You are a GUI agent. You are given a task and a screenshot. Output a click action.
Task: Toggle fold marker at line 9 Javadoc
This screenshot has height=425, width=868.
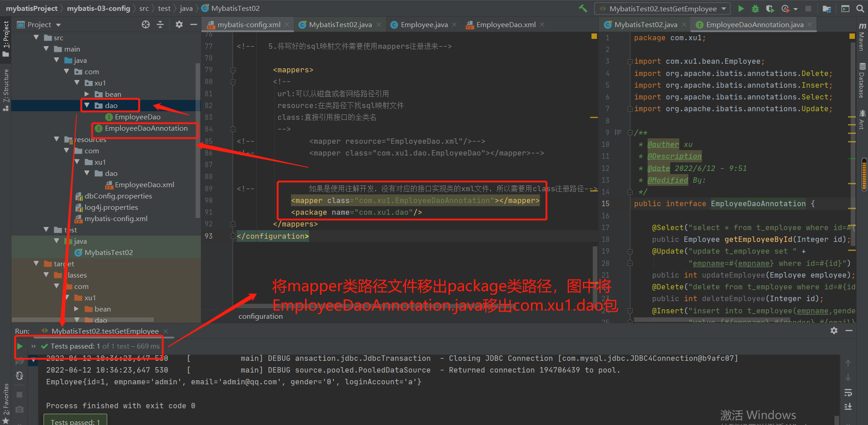[x=630, y=132]
